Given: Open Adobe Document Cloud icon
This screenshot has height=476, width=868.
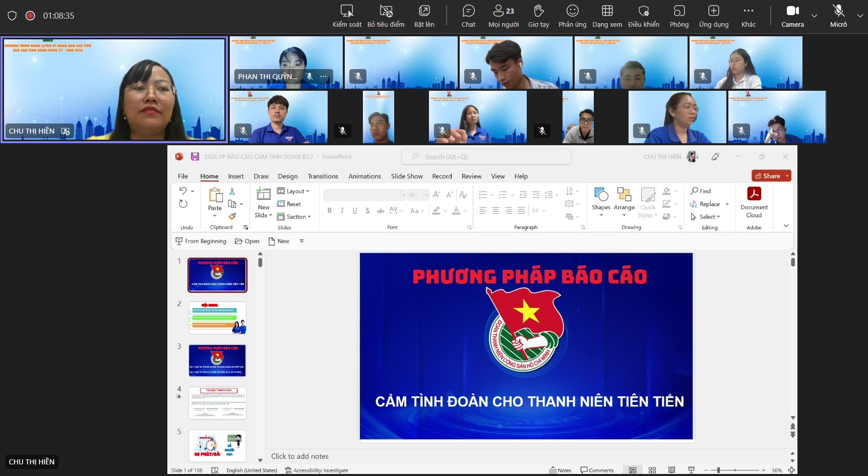Looking at the screenshot, I should pyautogui.click(x=754, y=203).
